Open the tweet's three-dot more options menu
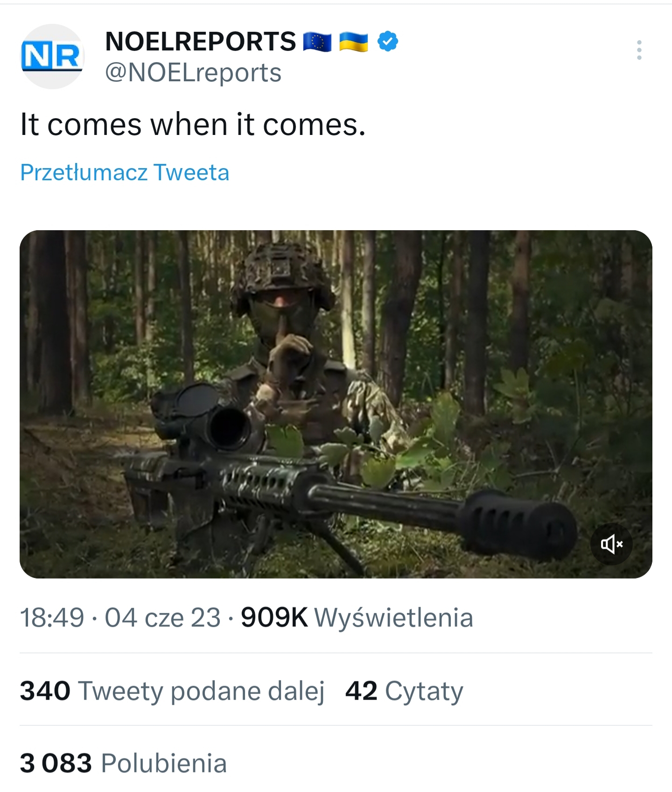The width and height of the screenshot is (672, 792). point(639,50)
